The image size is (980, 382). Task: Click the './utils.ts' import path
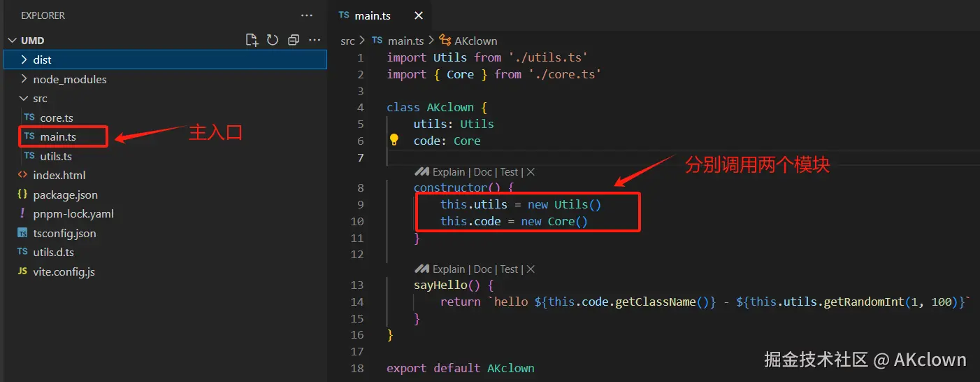[547, 57]
